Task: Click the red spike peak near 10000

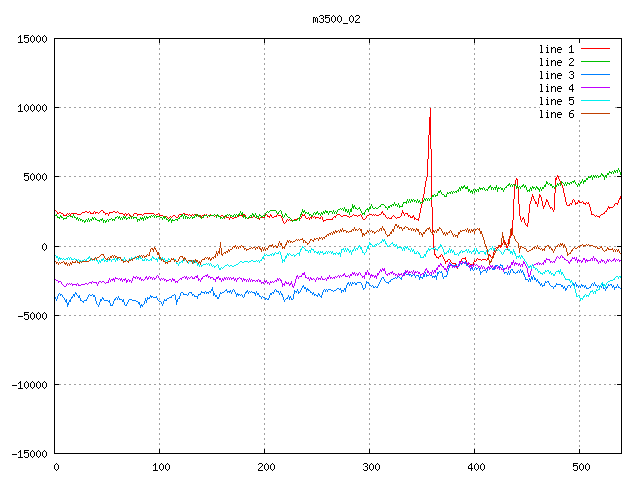Action: click(x=430, y=108)
